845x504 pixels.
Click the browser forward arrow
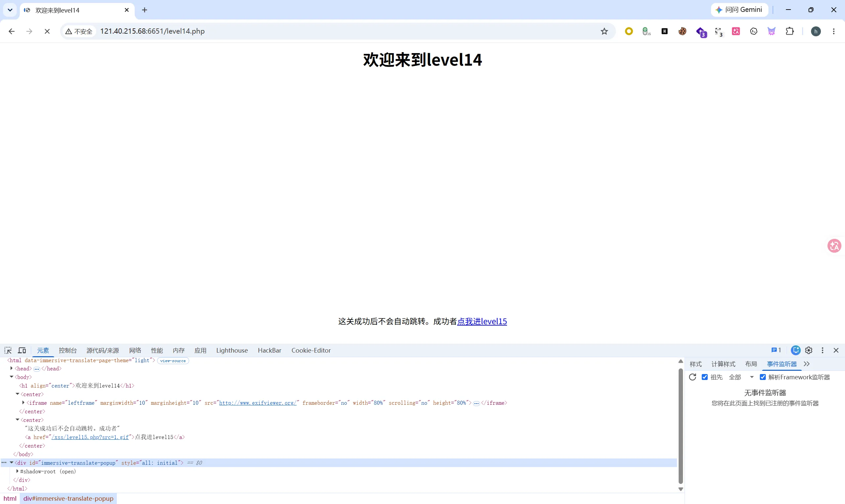point(29,31)
